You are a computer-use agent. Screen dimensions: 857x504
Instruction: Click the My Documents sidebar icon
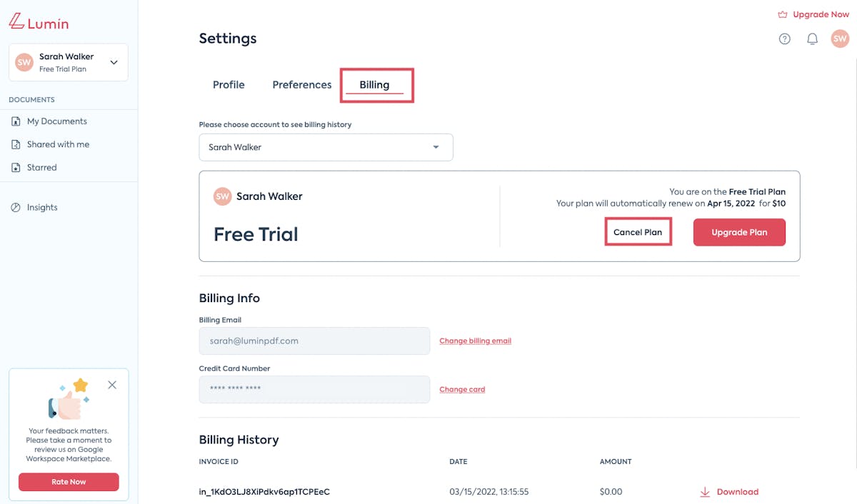click(16, 121)
